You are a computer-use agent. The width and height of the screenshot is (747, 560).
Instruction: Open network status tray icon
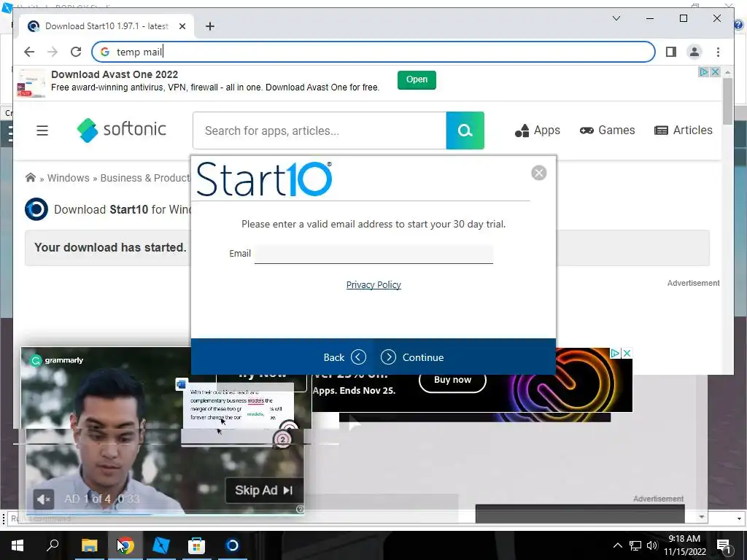click(635, 545)
